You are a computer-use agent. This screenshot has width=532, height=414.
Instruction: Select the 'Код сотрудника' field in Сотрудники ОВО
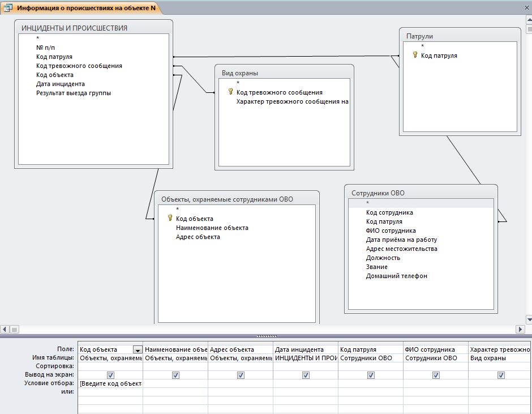(x=389, y=212)
